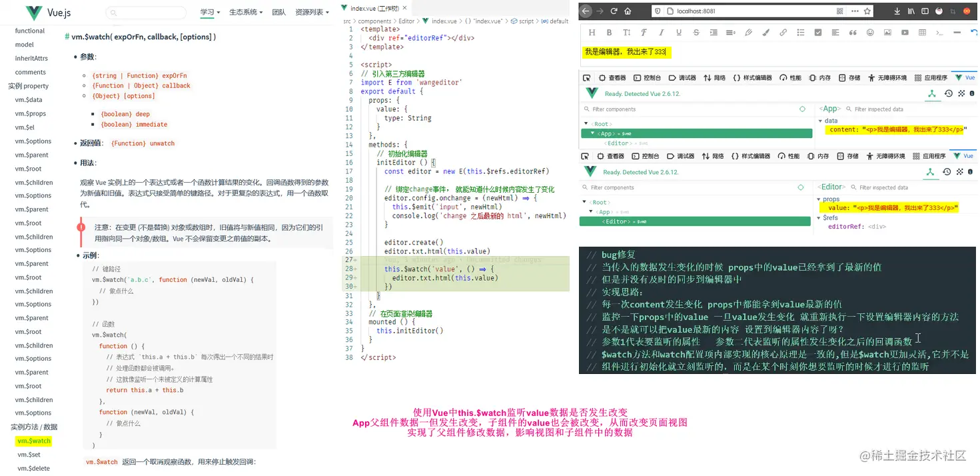Insert a bulleted list in the editor
980x476 pixels.
(x=801, y=33)
